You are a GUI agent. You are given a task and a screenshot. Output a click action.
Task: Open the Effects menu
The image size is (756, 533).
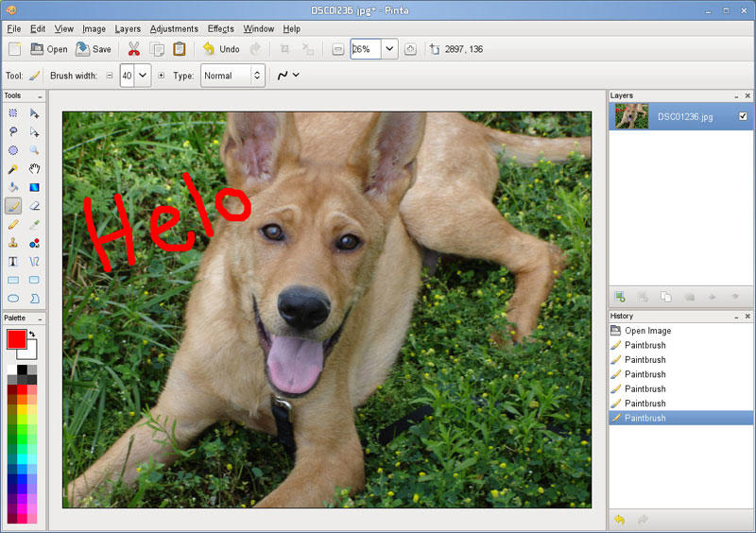tap(220, 29)
